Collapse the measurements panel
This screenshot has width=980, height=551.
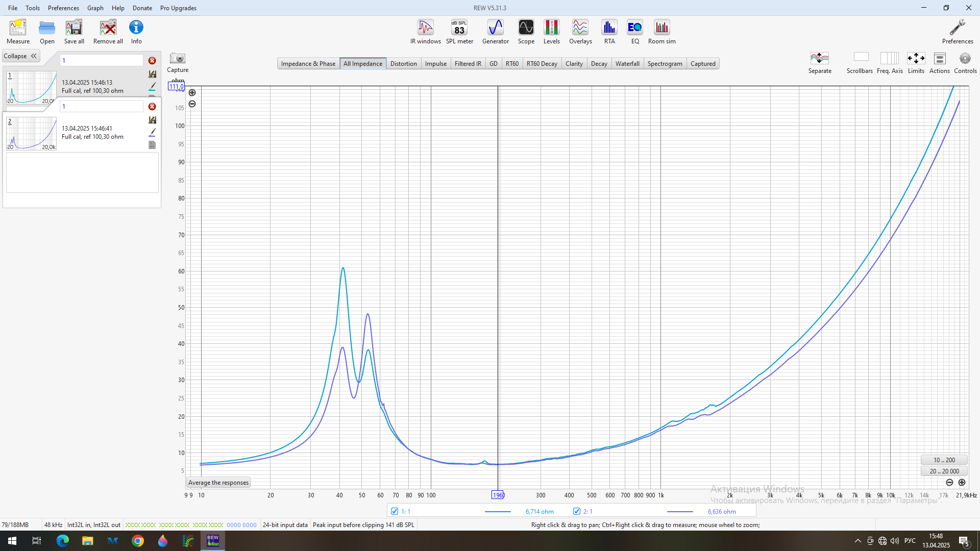[20, 56]
